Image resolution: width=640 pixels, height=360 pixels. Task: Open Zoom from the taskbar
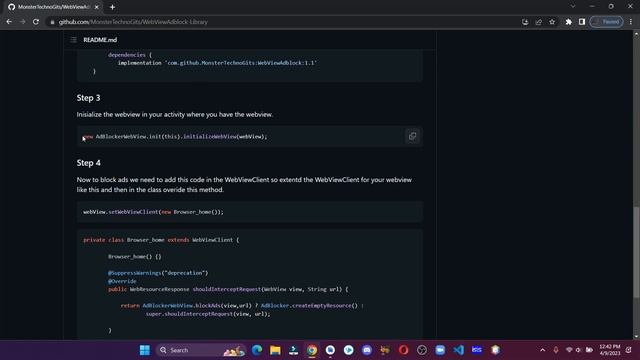click(x=440, y=350)
